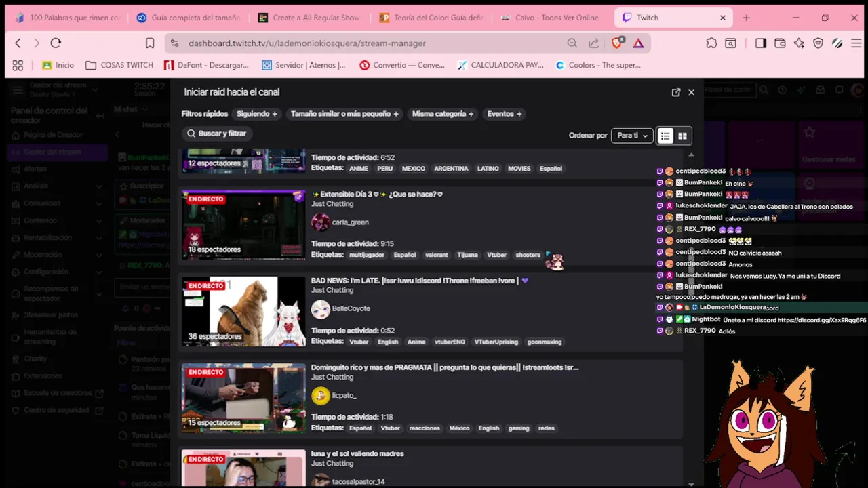The image size is (868, 488).
Task: Open the COSAS TWITCH bookmarks folder
Action: click(x=119, y=65)
